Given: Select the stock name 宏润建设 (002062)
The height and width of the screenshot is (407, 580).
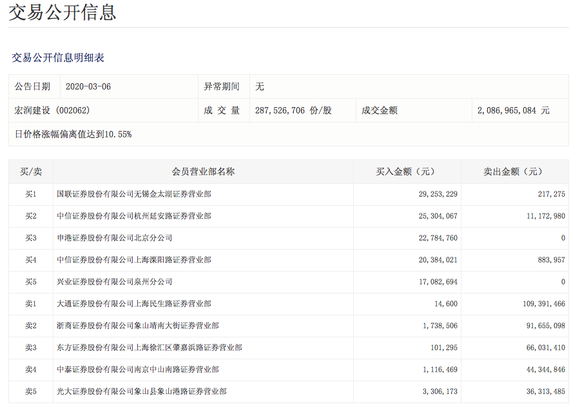Looking at the screenshot, I should click(52, 110).
